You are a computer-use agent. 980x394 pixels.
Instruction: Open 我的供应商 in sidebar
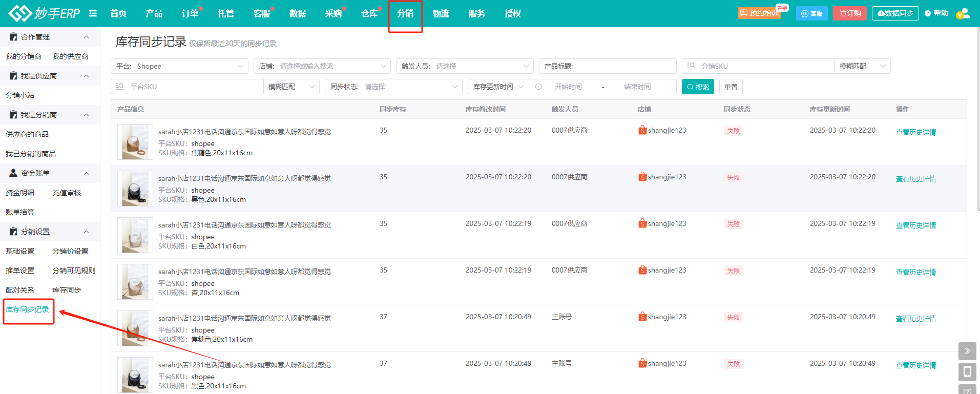point(70,56)
